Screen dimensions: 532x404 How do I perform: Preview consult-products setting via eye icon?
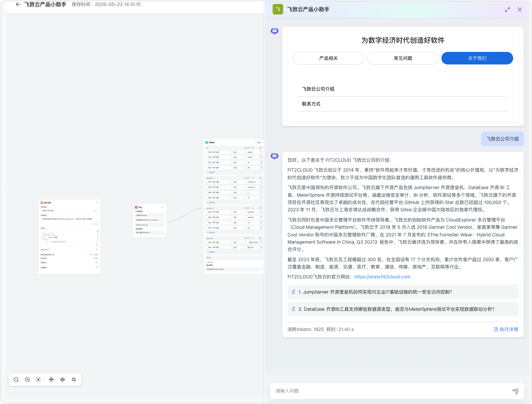coord(91,255)
